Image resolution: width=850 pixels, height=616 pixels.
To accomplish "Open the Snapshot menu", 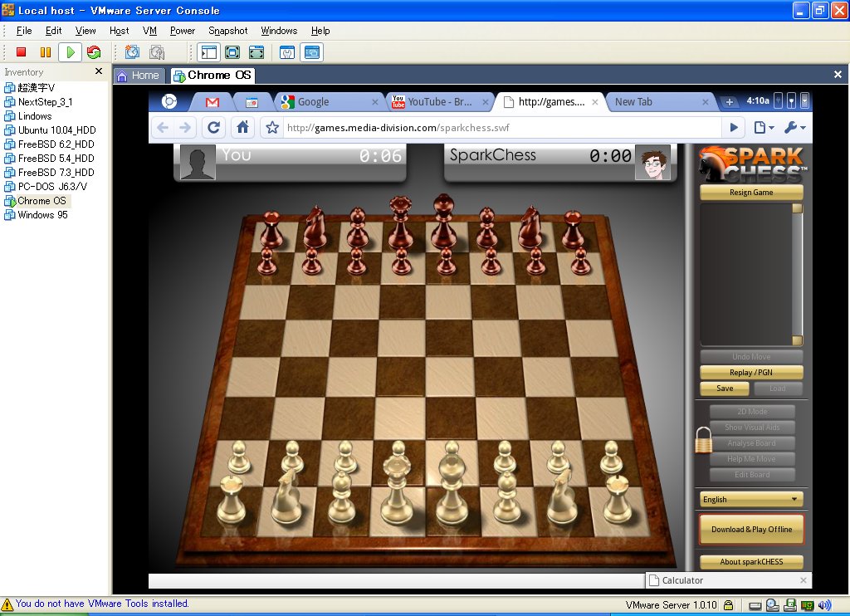I will point(227,31).
